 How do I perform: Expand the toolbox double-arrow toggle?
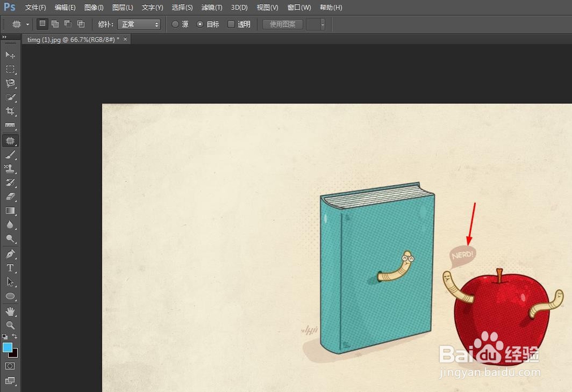(x=5, y=37)
